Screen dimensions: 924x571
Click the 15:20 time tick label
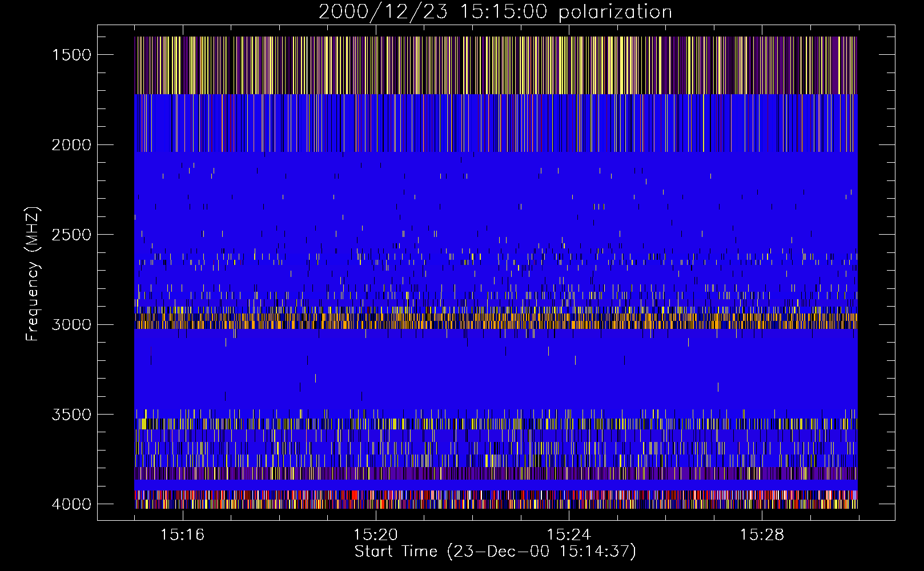coord(375,534)
